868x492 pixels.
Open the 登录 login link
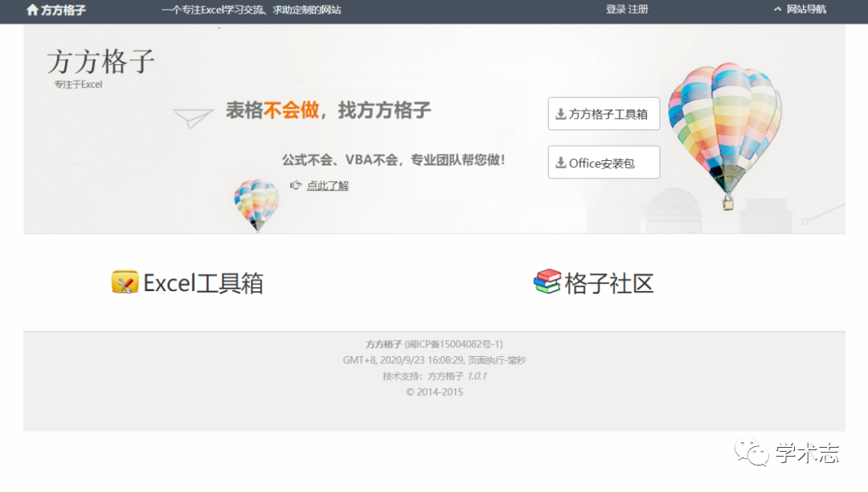616,10
